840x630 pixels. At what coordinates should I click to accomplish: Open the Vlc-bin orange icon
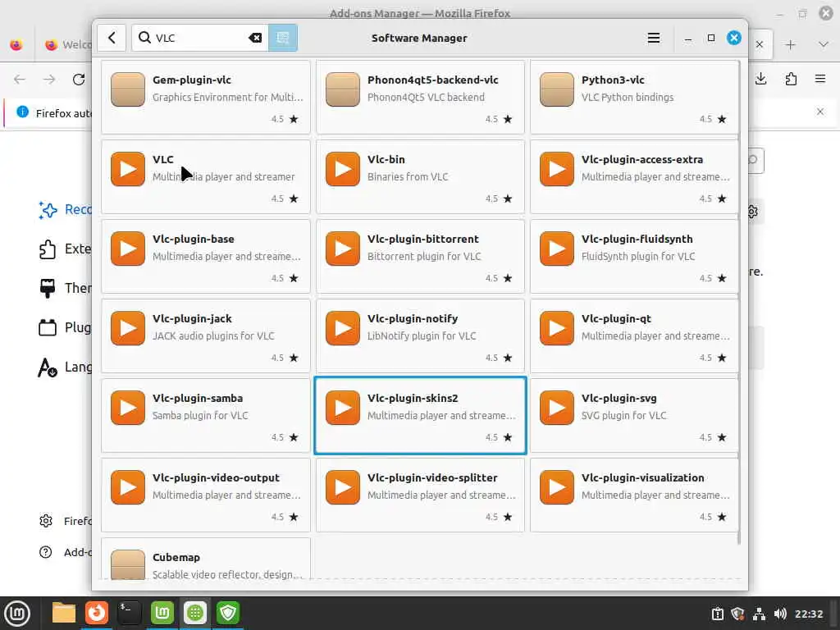(342, 169)
